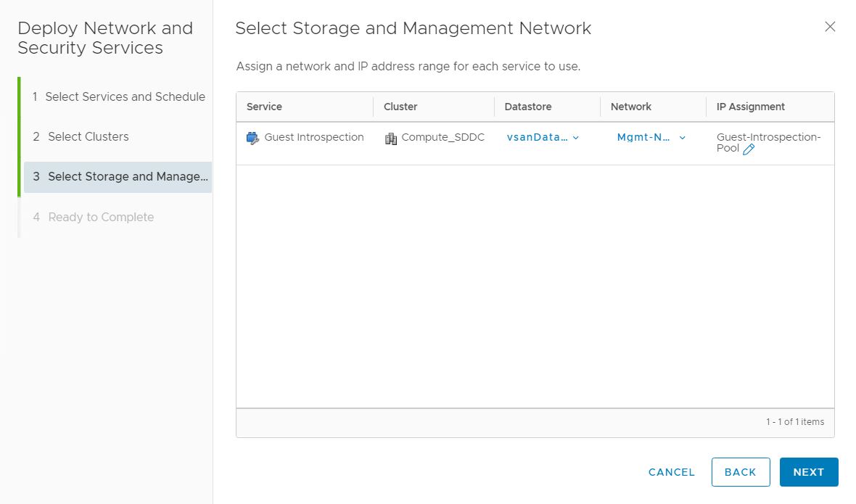The height and width of the screenshot is (504, 856).
Task: Select the Guest Introspection row label
Action: pyautogui.click(x=313, y=137)
